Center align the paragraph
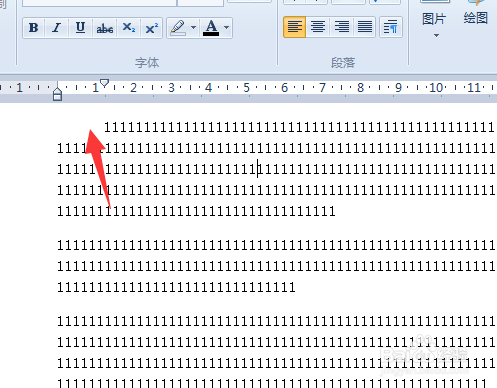Image resolution: width=497 pixels, height=388 pixels. 318,27
